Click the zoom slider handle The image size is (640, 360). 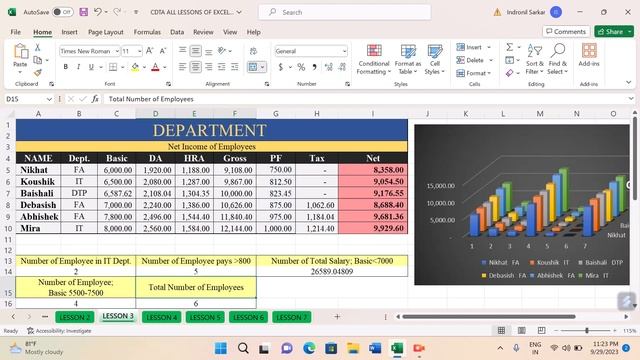pos(587,330)
